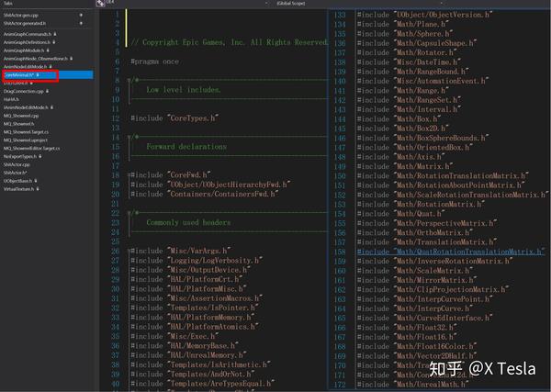This screenshot has height=392, width=551.
Task: Collapse include block starting at Misc/VarArgs.h
Action: click(x=129, y=251)
